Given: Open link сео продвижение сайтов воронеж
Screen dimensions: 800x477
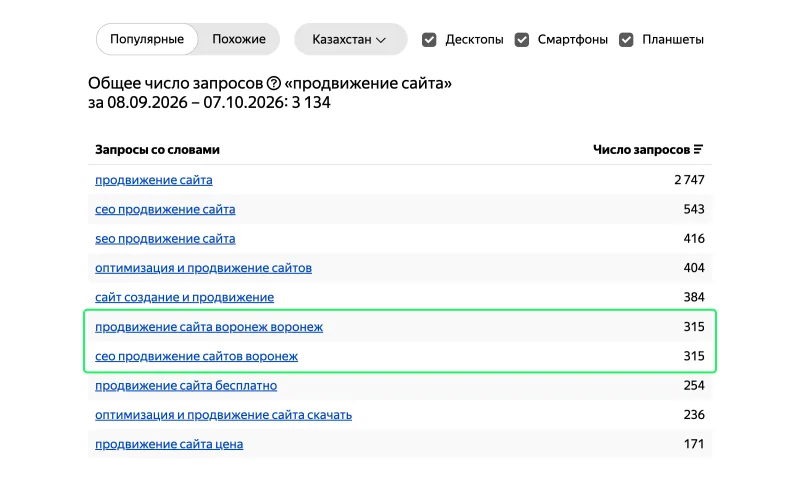Looking at the screenshot, I should tap(196, 357).
